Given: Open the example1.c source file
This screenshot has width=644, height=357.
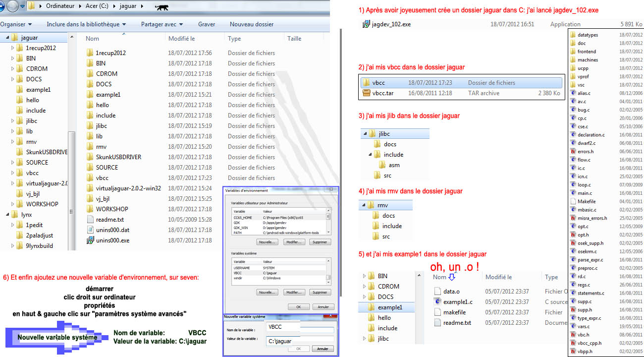Looking at the screenshot, I should click(458, 302).
